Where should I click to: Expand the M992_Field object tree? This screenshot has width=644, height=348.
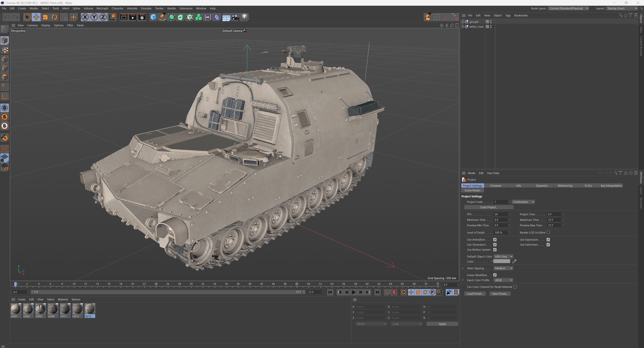463,27
